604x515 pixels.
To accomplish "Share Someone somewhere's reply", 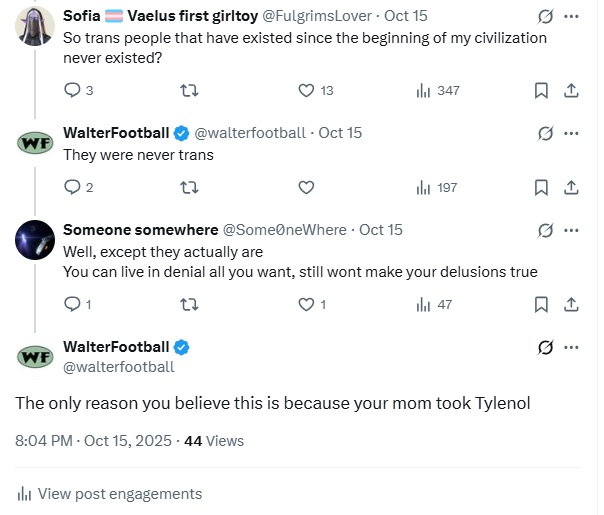I will 571,305.
